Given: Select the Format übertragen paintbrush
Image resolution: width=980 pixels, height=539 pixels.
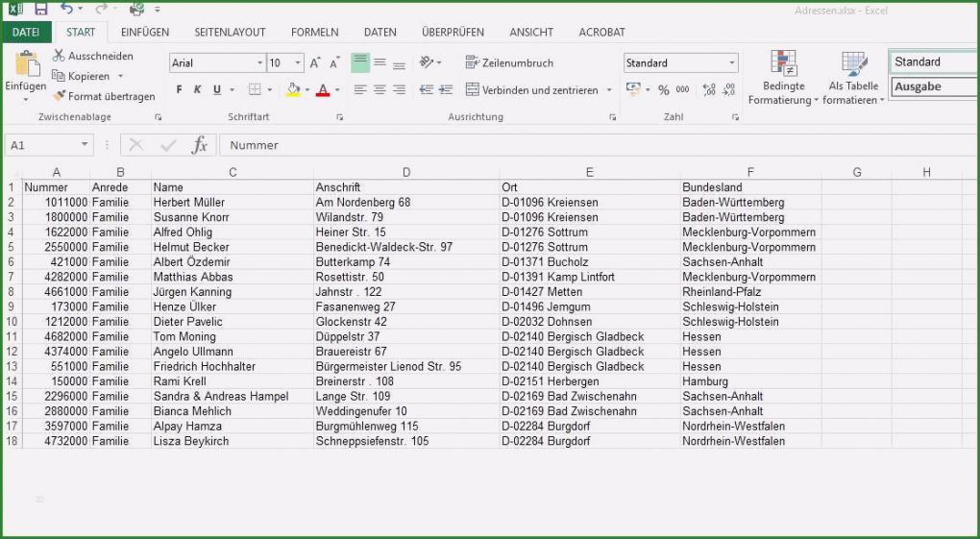Looking at the screenshot, I should 60,96.
